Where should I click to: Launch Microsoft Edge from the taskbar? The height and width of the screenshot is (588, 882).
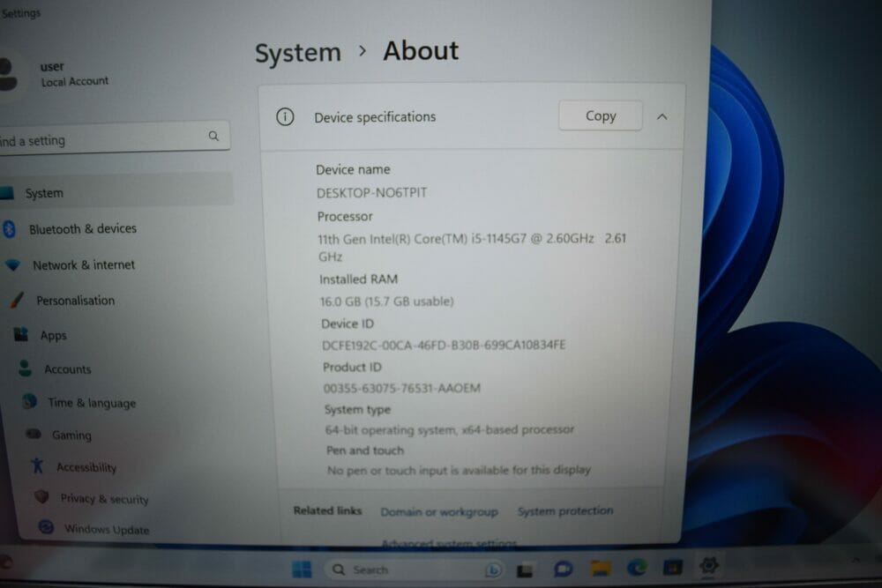[637, 568]
